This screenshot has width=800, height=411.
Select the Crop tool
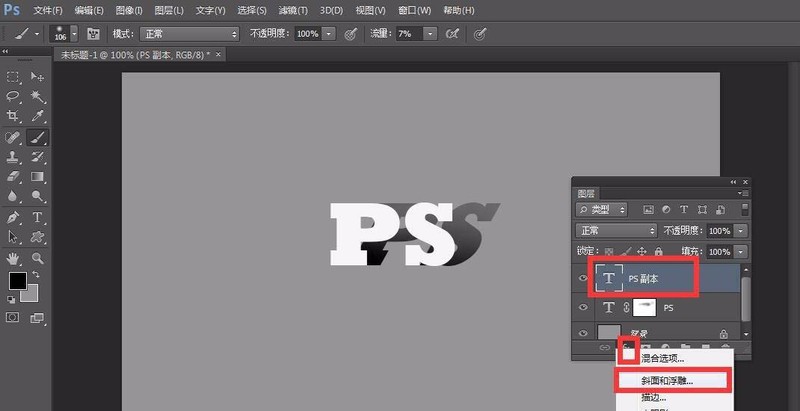click(x=14, y=117)
